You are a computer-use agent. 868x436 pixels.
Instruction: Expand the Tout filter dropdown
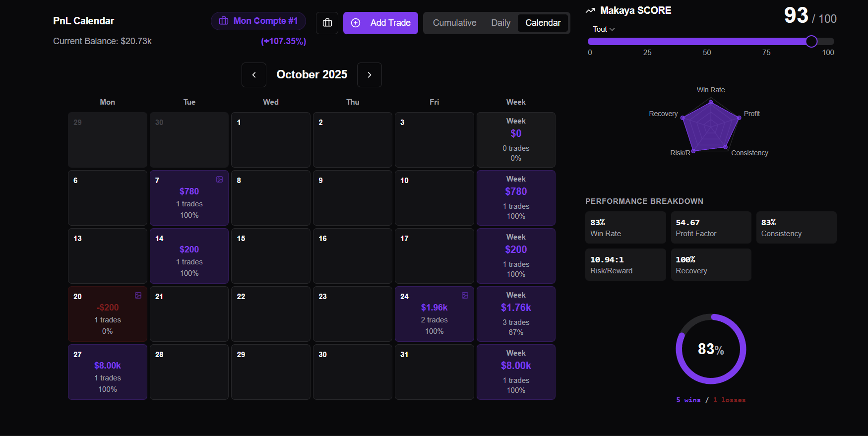click(x=604, y=29)
